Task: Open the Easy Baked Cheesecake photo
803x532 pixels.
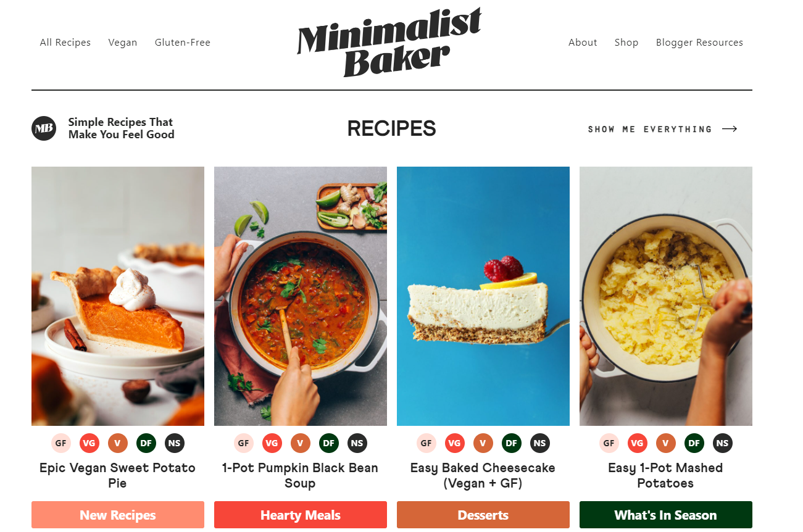Action: pyautogui.click(x=483, y=296)
